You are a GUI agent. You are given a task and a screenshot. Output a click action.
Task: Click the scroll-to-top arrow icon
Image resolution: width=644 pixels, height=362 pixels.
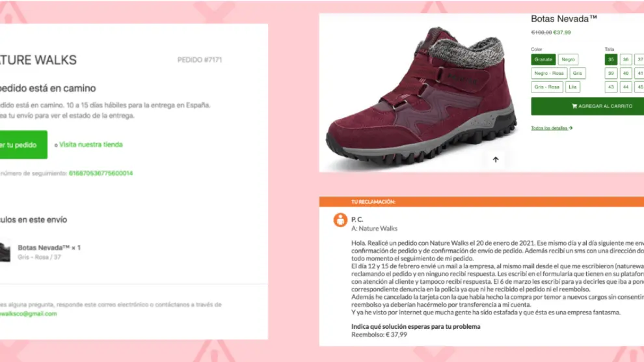coord(495,160)
